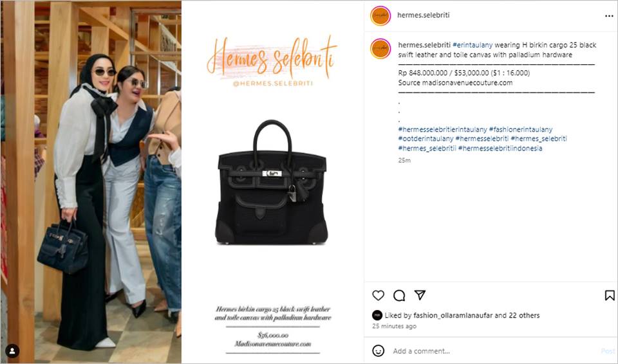View the 22 others who liked
618x364 pixels.
tap(524, 315)
